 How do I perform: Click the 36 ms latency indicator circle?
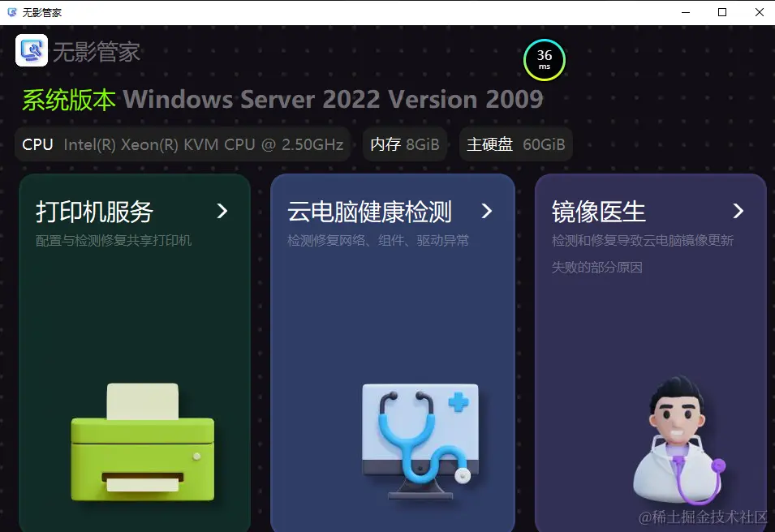point(545,60)
